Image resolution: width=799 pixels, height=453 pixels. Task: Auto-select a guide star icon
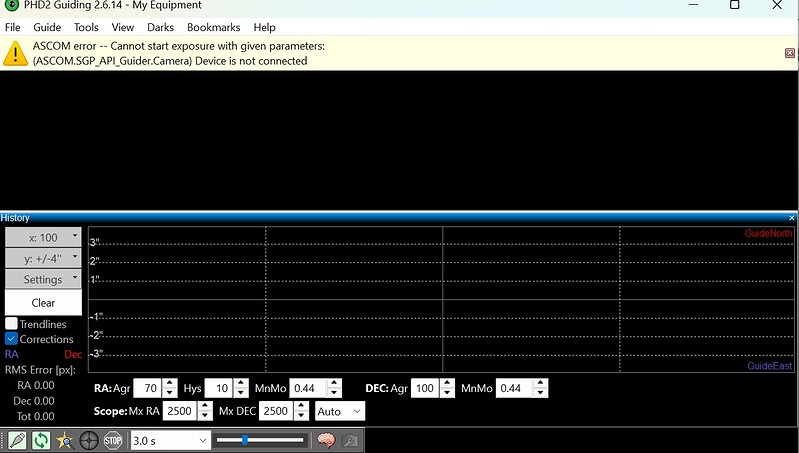coord(65,440)
